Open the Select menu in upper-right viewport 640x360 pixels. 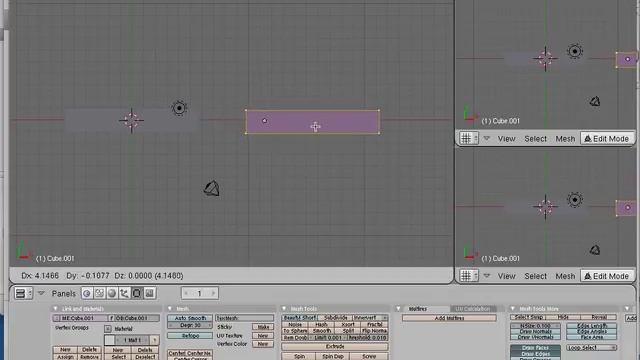[x=536, y=139]
